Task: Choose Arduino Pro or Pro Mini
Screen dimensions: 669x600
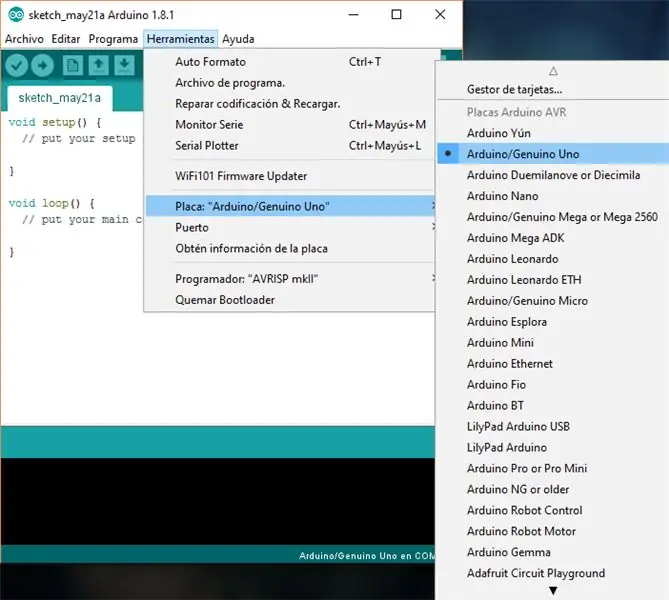Action: click(553, 468)
